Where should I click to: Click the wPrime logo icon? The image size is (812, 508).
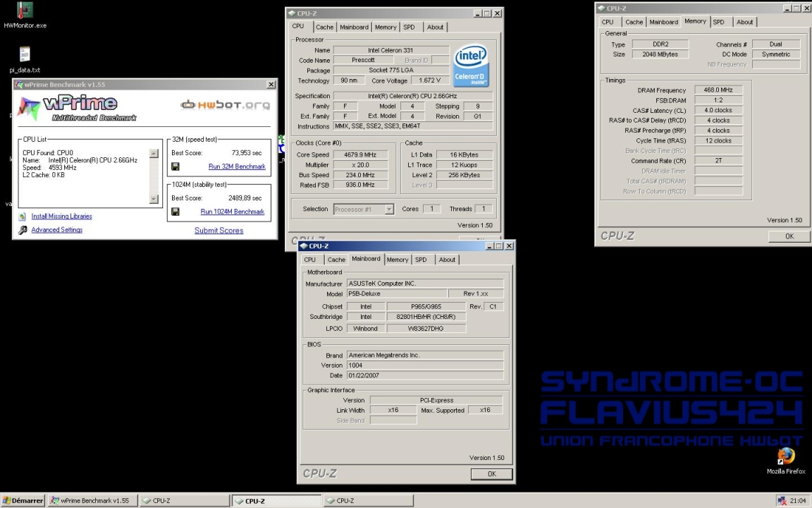(28, 108)
